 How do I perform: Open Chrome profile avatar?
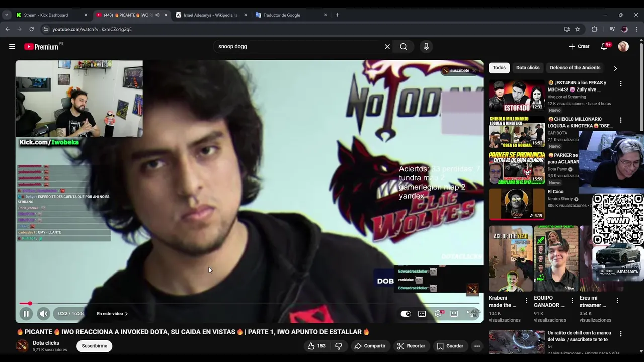point(624,29)
